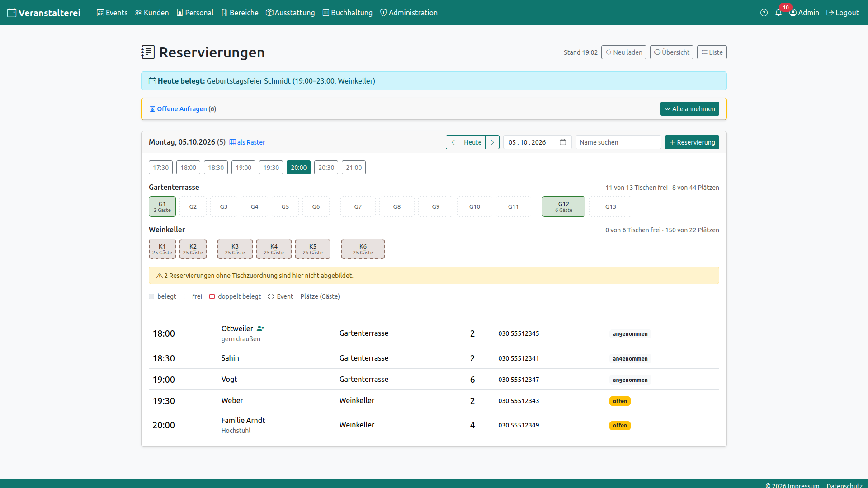Add a new Reservierung
The image size is (868, 488).
[692, 142]
